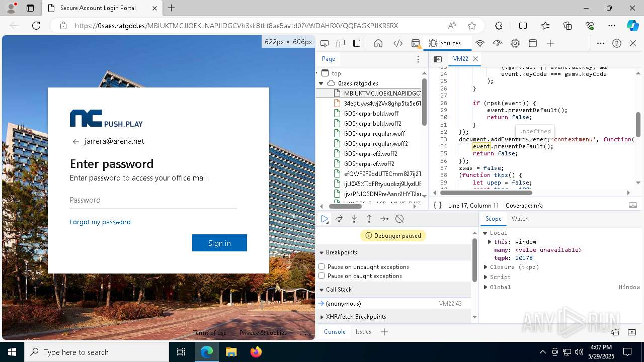Click the code editor horizontal scrollbar
This screenshot has height=362, width=644.
click(x=486, y=193)
